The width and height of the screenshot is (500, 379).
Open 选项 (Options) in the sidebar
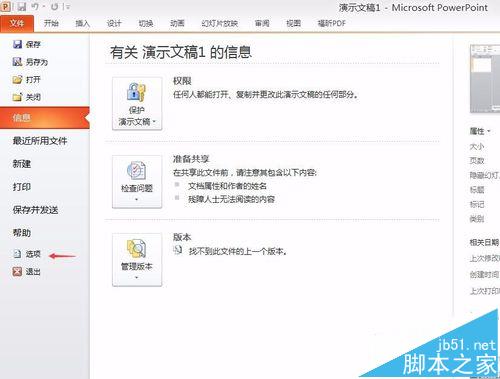[27, 254]
